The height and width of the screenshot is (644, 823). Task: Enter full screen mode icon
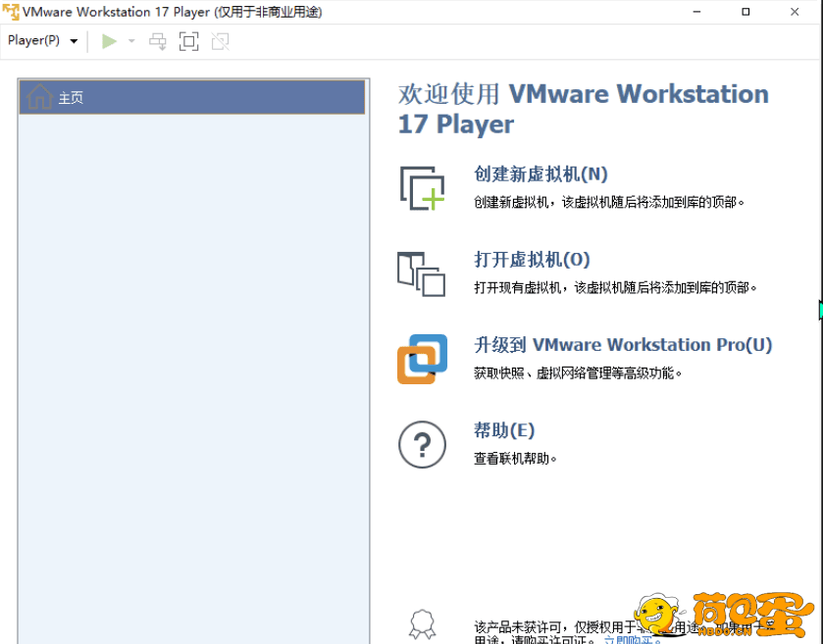[x=189, y=41]
